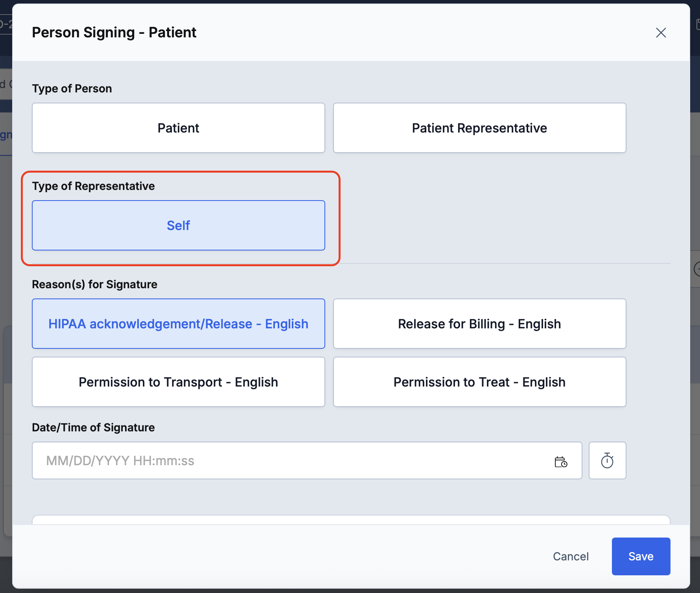Click the "Person Signing - Patient" dialog title

tap(114, 33)
